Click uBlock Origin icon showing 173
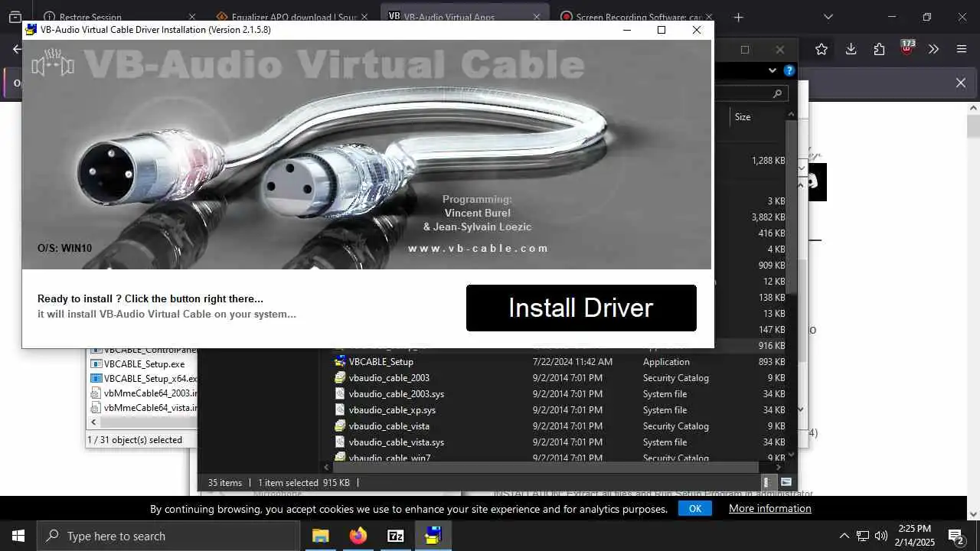This screenshot has width=980, height=551. (x=907, y=48)
